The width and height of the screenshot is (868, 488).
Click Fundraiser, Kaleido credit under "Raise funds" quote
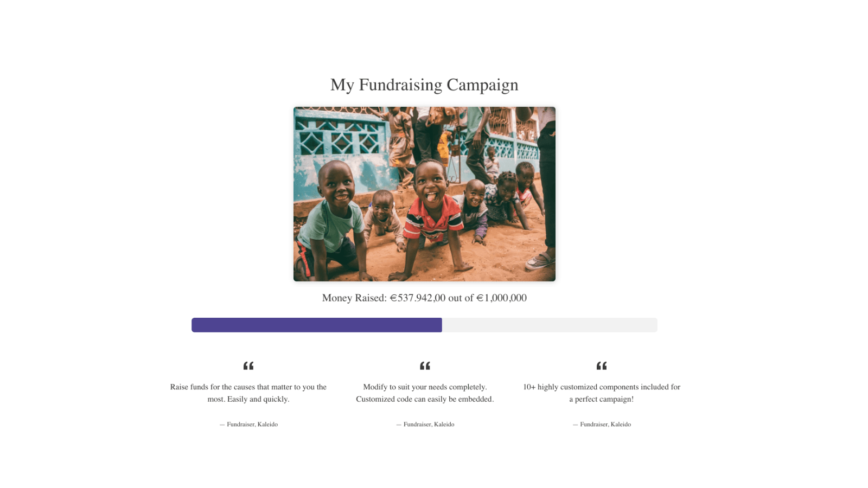(x=252, y=424)
